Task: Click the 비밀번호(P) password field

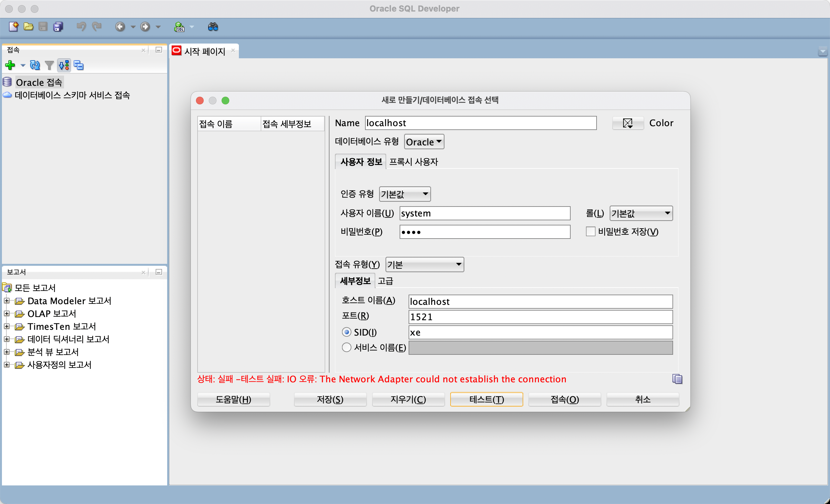Action: pyautogui.click(x=485, y=232)
